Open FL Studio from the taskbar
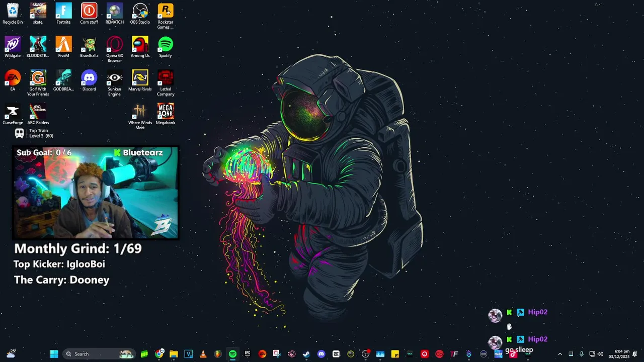Screen dimensions: 644x362 [x=218, y=354]
